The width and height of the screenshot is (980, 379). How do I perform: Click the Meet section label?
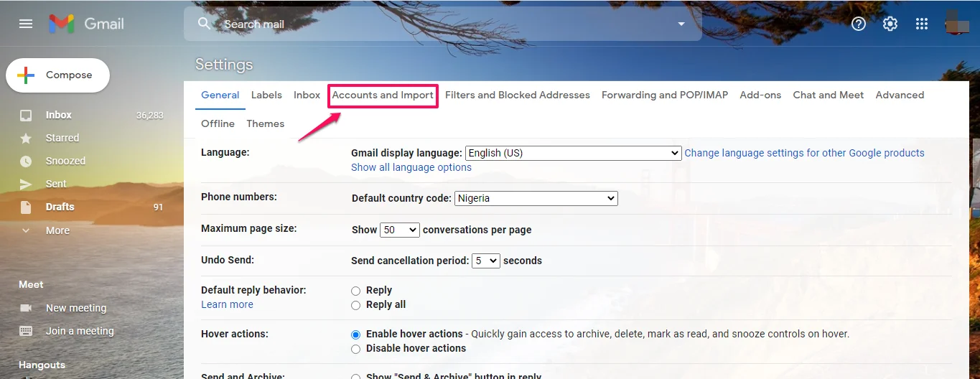tap(31, 284)
